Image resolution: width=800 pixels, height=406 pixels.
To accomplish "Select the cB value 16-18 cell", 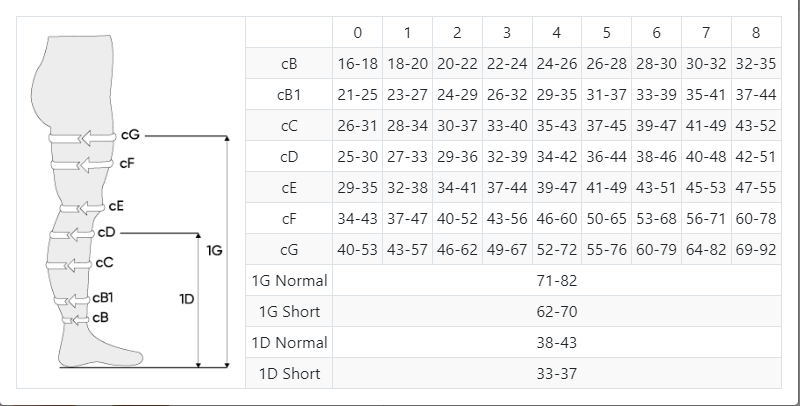I will pos(357,63).
